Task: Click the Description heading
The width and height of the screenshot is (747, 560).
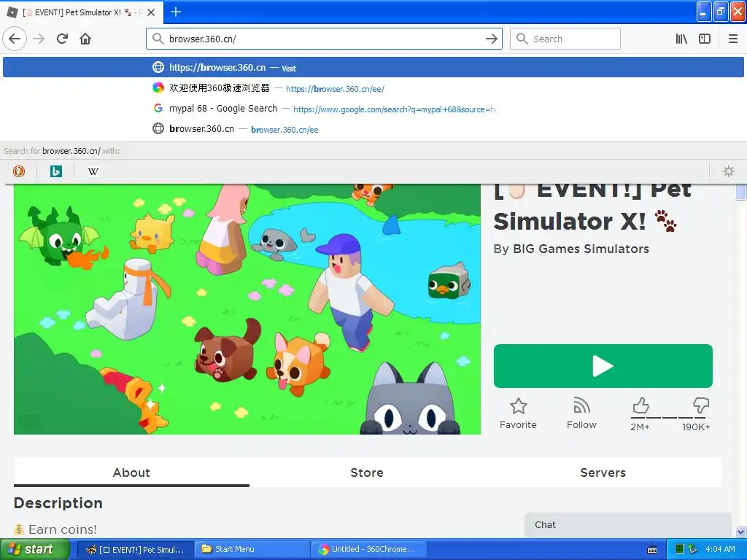Action: click(x=58, y=503)
